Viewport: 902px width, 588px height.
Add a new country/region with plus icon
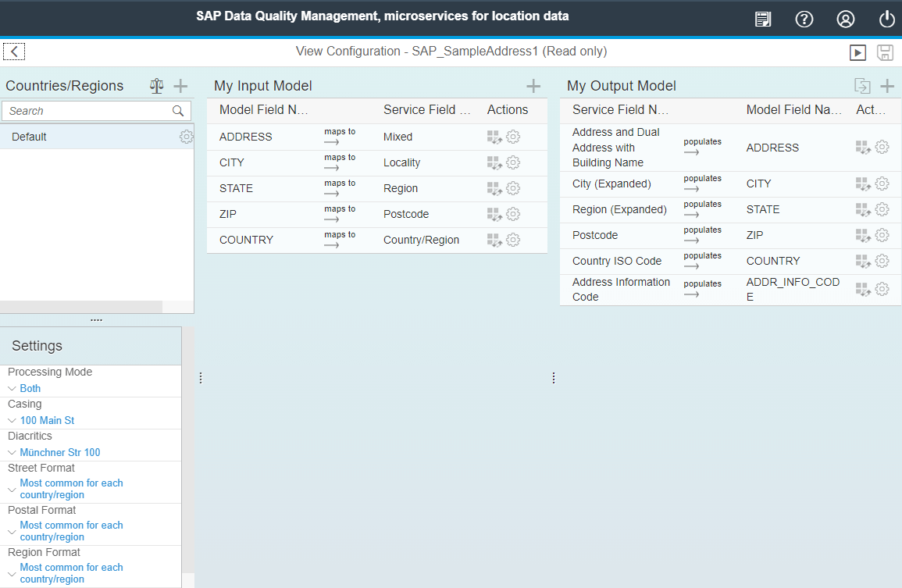pos(180,86)
